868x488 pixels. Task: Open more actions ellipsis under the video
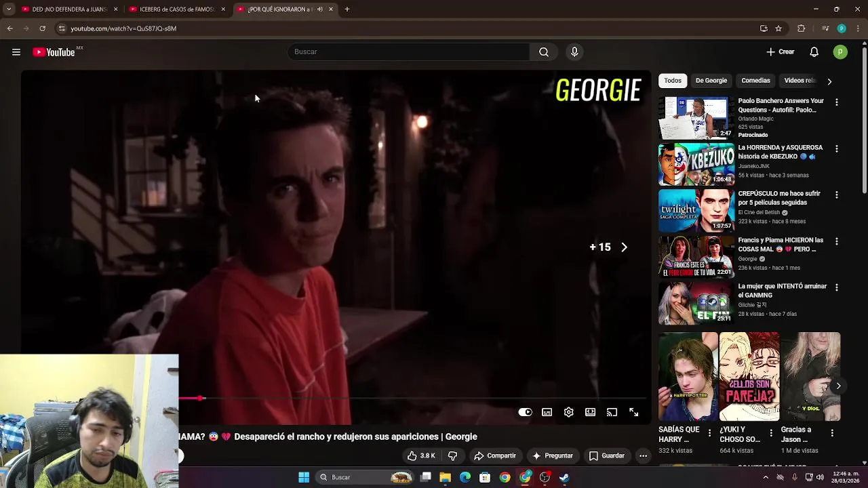click(x=644, y=456)
